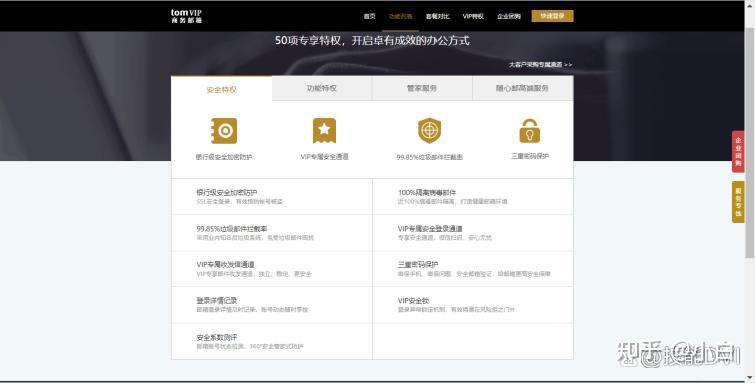755x383 pixels.
Task: Click the 99.85% caption beneath the shield icon
Action: (x=430, y=157)
